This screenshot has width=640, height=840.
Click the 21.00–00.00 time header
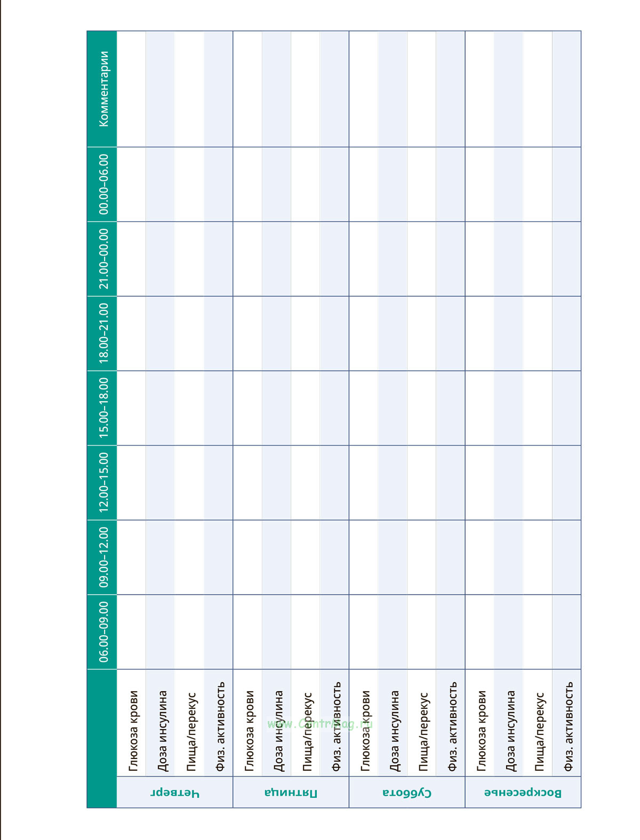point(103,259)
